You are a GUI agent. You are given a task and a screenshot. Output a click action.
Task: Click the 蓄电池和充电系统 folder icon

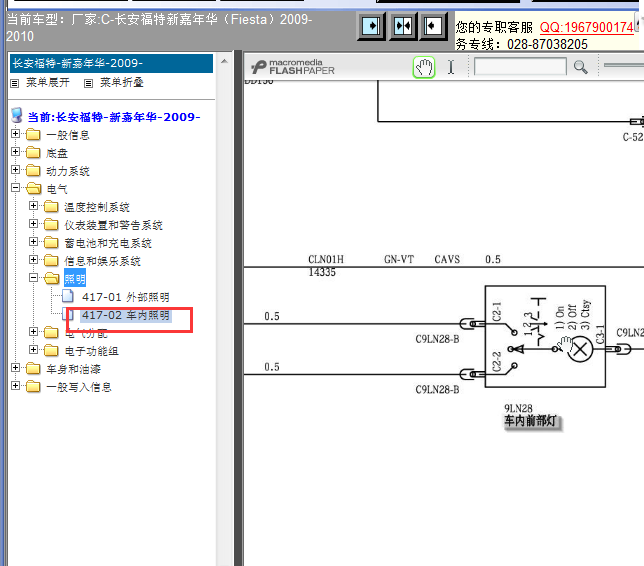51,242
